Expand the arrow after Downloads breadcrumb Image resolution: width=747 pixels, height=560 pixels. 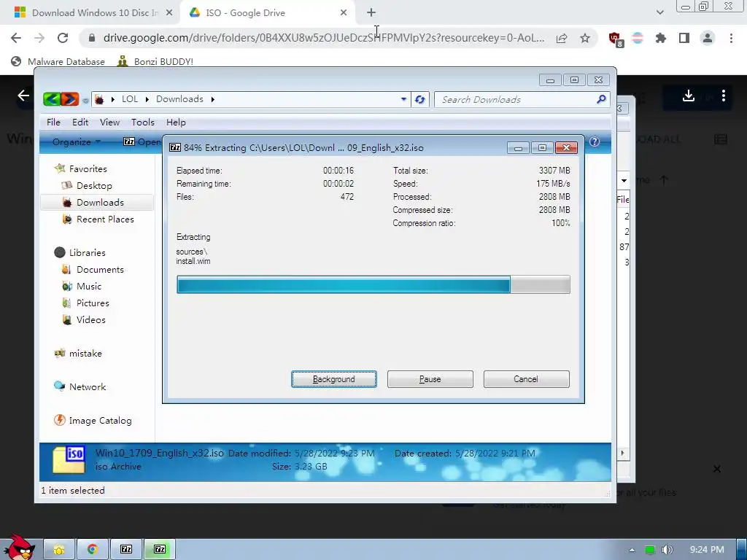[x=213, y=99]
